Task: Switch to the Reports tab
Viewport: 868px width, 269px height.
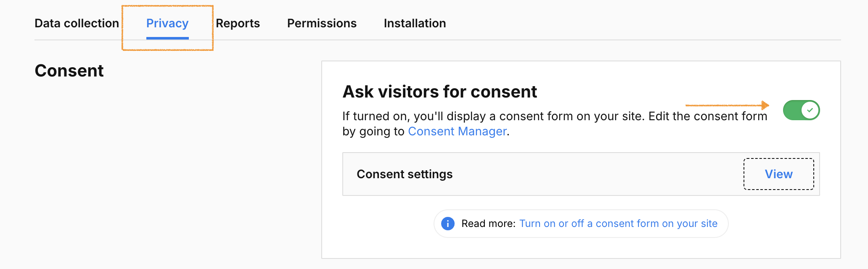Action: [x=238, y=23]
